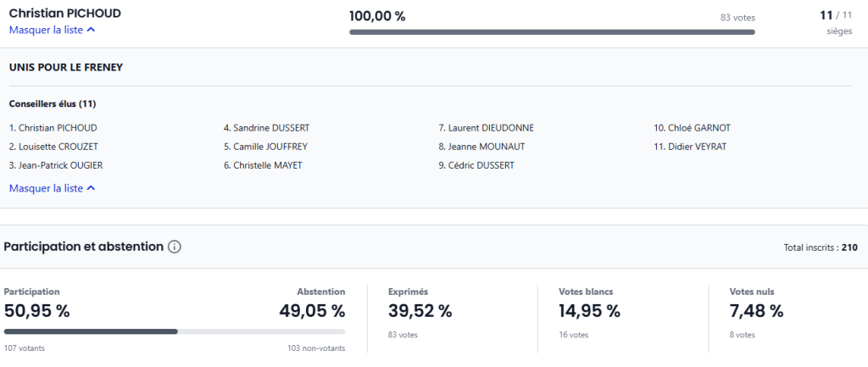The image size is (868, 367).
Task: Click the Votes nuls 7,48 % figure
Action: pyautogui.click(x=756, y=311)
